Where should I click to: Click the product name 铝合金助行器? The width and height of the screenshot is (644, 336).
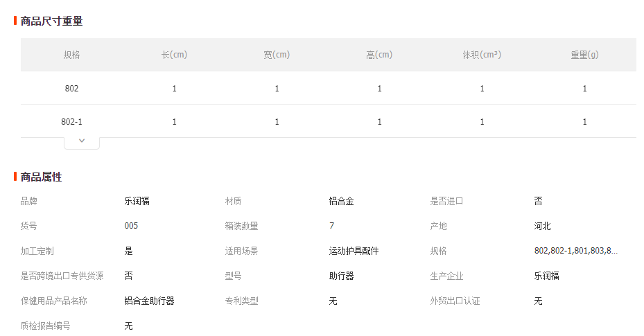point(149,301)
